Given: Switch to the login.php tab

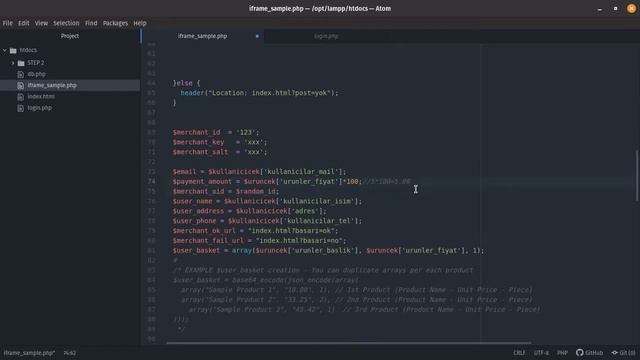Looking at the screenshot, I should tap(326, 36).
